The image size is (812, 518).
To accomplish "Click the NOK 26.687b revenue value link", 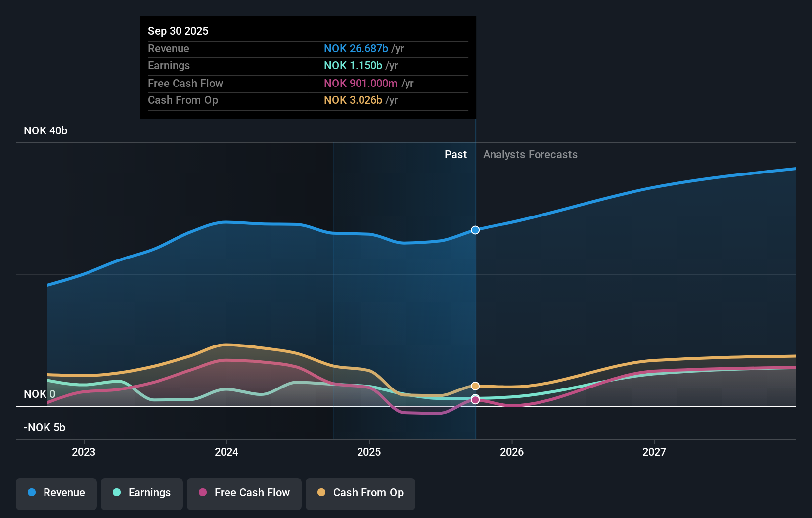I will tap(355, 49).
